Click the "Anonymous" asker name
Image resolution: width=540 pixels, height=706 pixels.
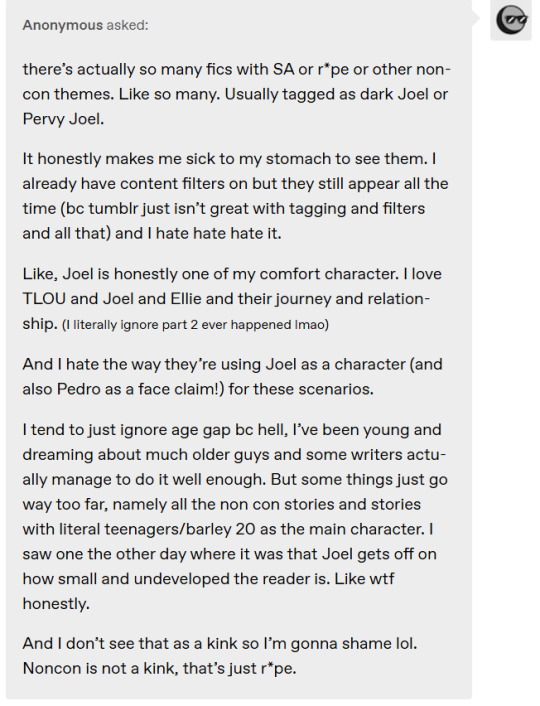[x=63, y=25]
